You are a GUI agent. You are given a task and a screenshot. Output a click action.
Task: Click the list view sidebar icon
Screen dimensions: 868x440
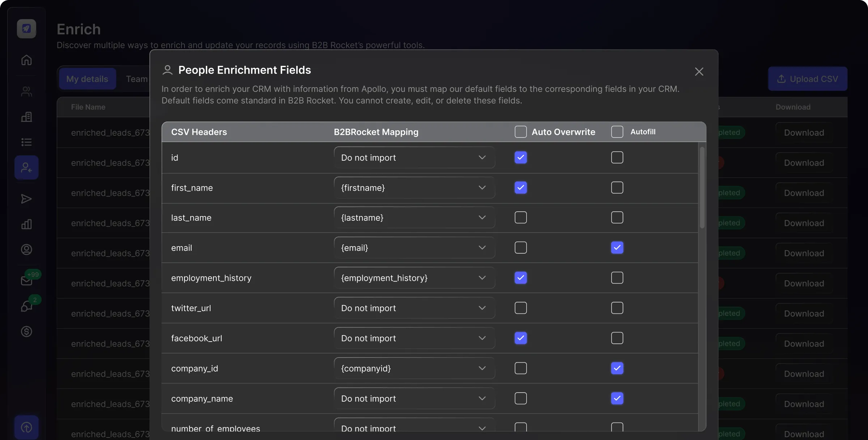point(26,142)
